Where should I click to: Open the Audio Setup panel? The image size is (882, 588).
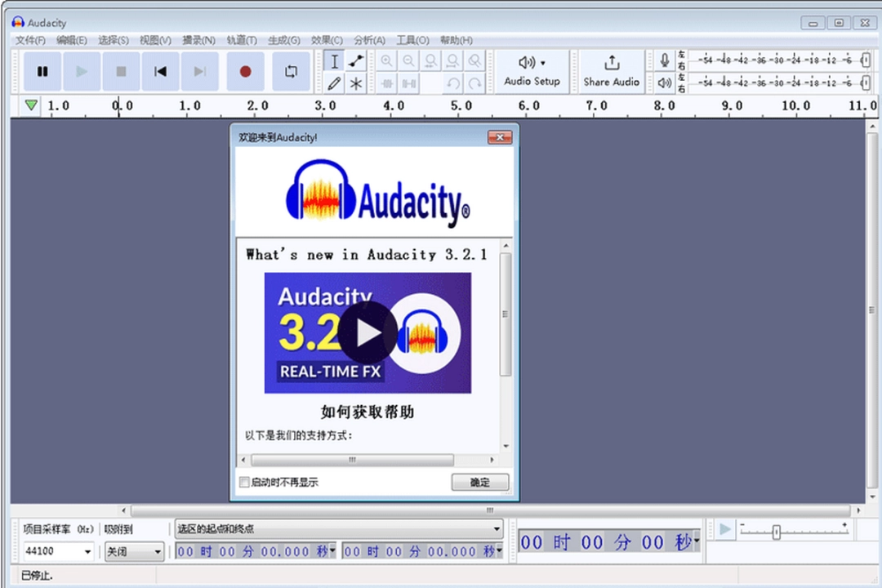[x=532, y=71]
